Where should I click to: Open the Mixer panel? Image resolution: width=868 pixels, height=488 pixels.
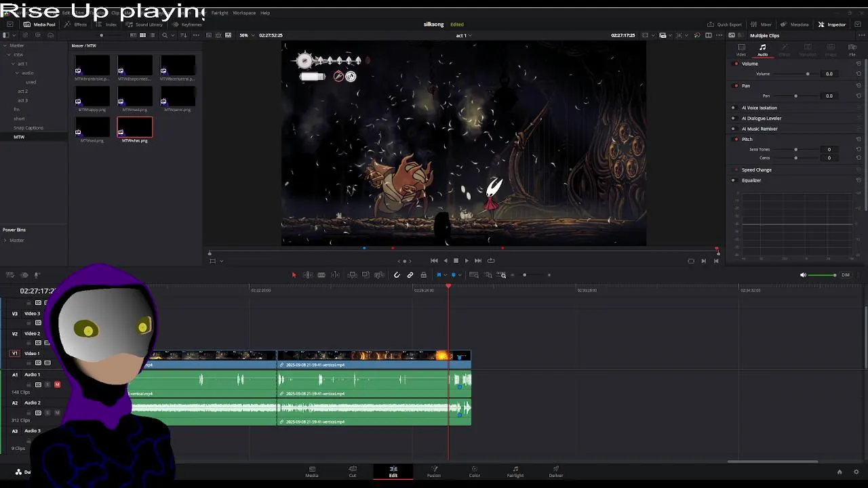click(762, 24)
